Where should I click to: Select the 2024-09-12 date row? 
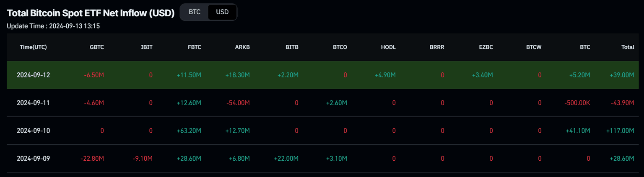pos(33,75)
